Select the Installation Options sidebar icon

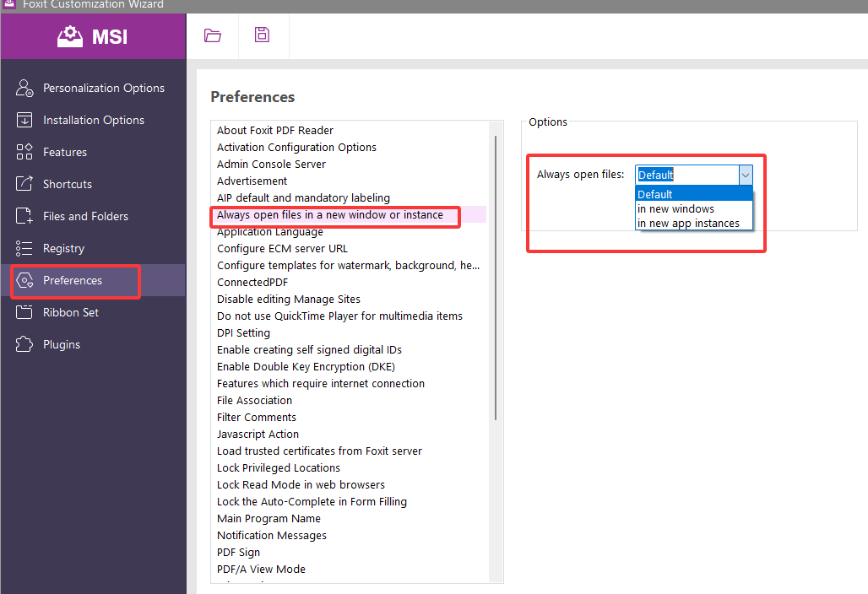tap(93, 120)
